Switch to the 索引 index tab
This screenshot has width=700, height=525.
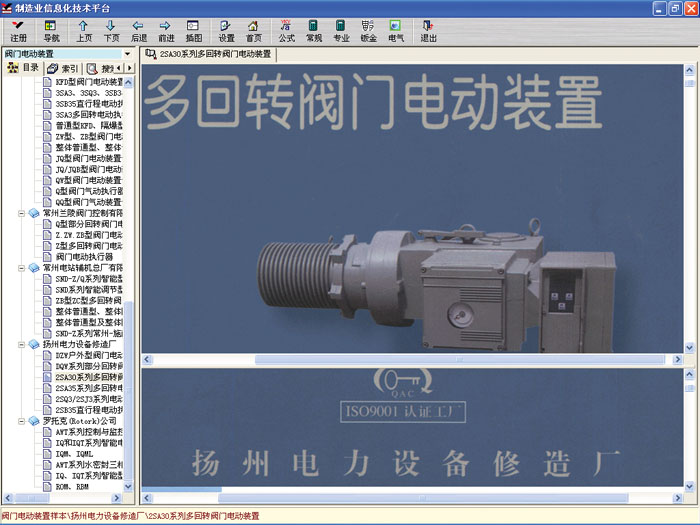tap(63, 68)
